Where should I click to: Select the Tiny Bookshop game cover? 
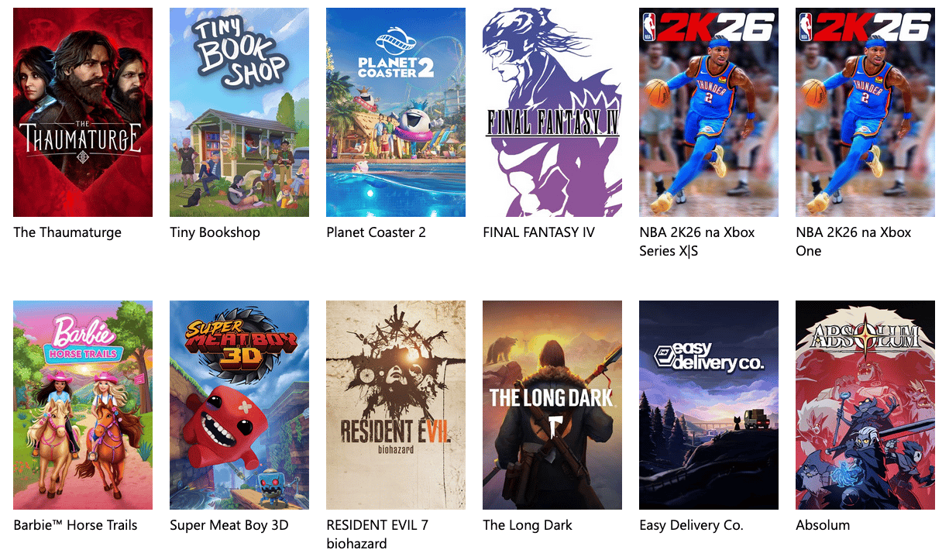point(239,112)
